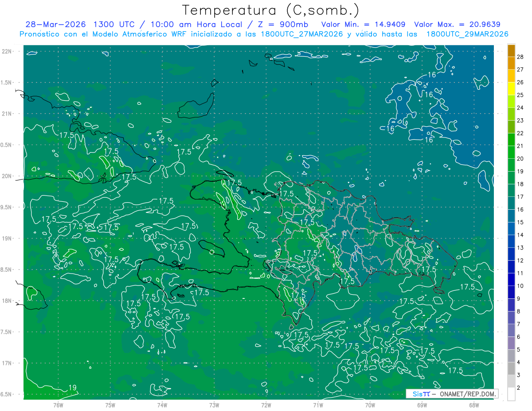Viewport: 532px width, 411px height.
Task: Click the 22N latitude axis label
Action: [x=7, y=51]
